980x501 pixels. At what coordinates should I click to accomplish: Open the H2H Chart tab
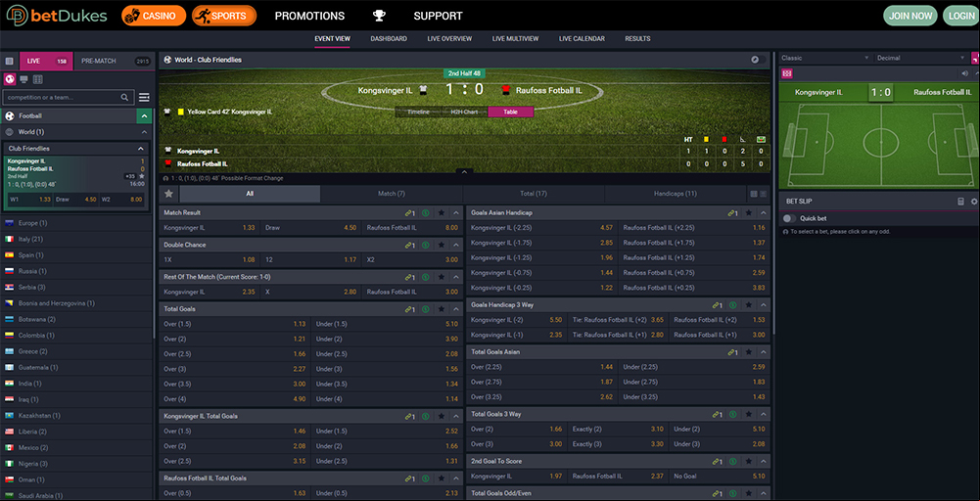[464, 112]
